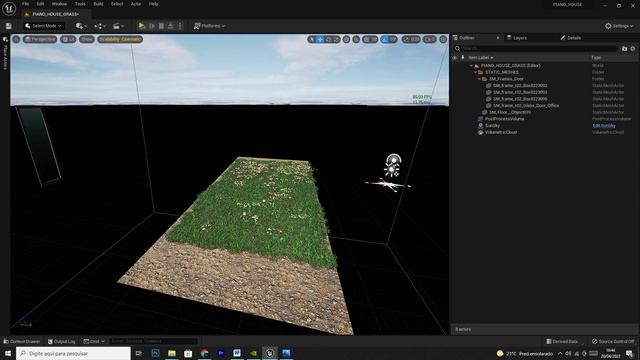Select VolumetricCloud in the Outliner

click(545, 132)
